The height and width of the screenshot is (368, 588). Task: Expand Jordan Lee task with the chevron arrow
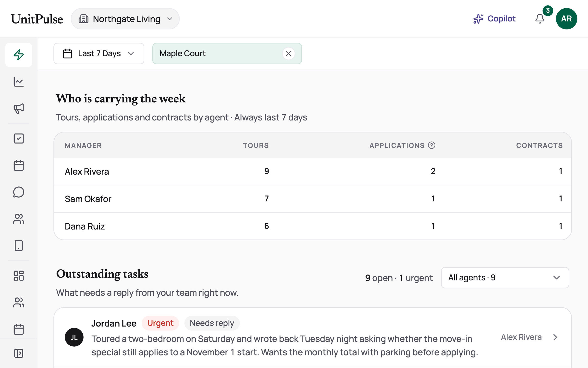555,337
